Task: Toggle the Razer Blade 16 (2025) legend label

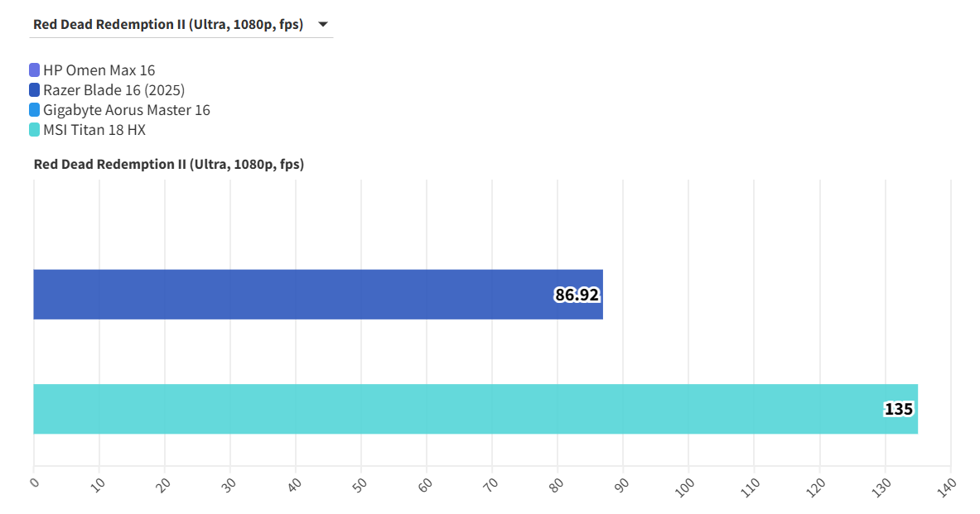Action: pos(113,90)
